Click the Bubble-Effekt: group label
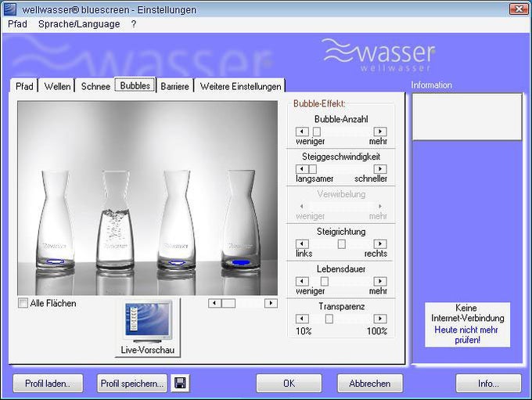This screenshot has width=532, height=400. (x=319, y=103)
